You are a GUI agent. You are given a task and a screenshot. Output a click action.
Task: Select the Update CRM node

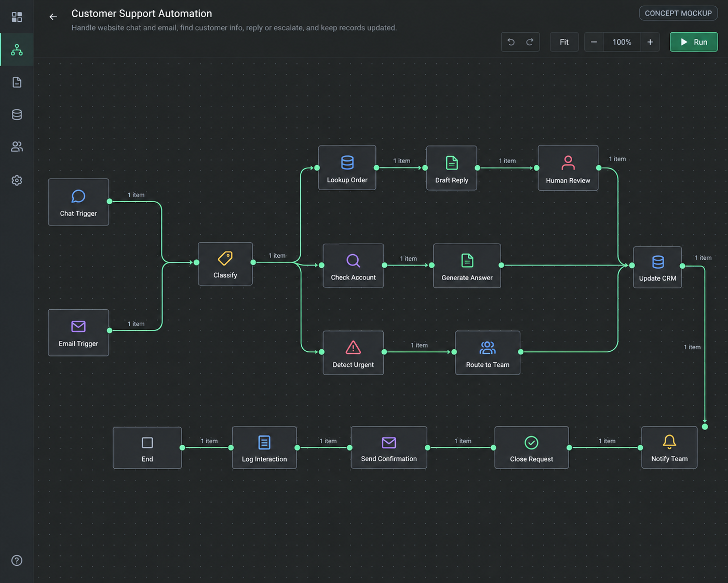click(658, 267)
